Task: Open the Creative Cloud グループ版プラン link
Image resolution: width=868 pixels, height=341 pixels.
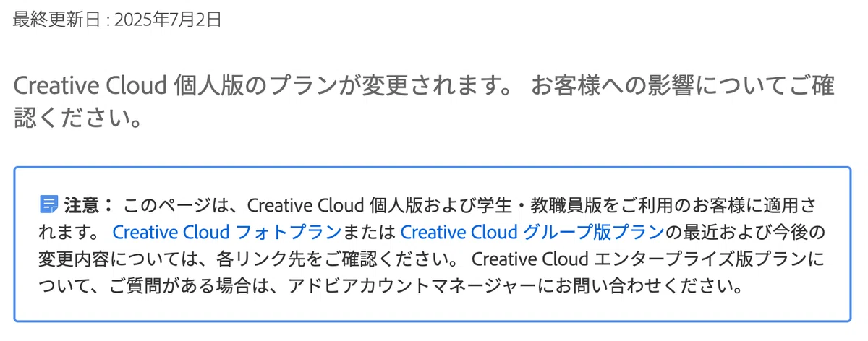Action: (532, 232)
